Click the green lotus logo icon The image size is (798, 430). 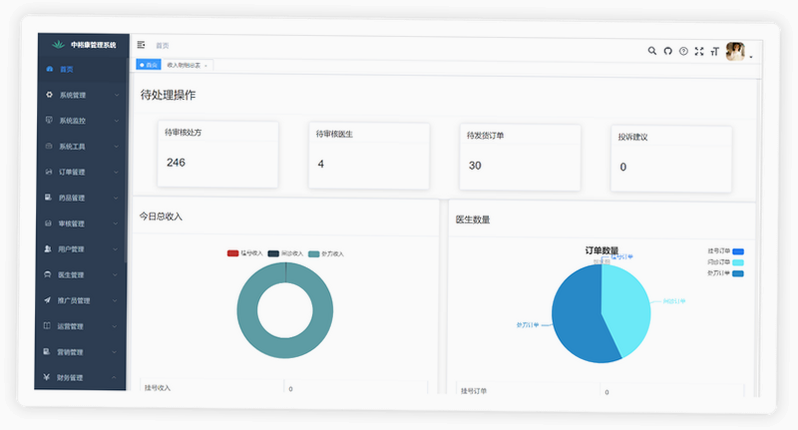(58, 44)
